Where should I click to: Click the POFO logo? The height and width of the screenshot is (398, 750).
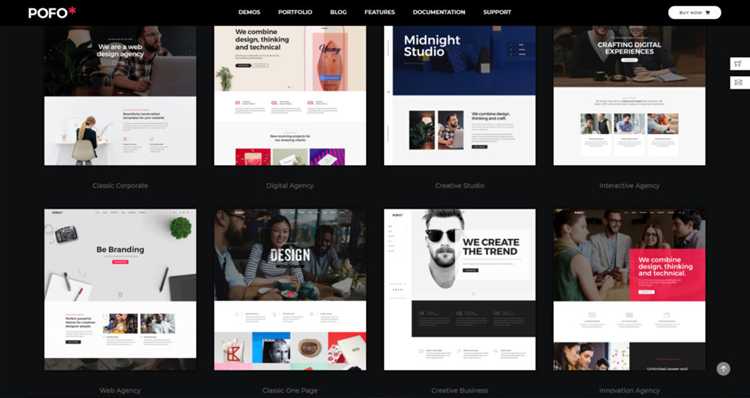click(x=52, y=12)
